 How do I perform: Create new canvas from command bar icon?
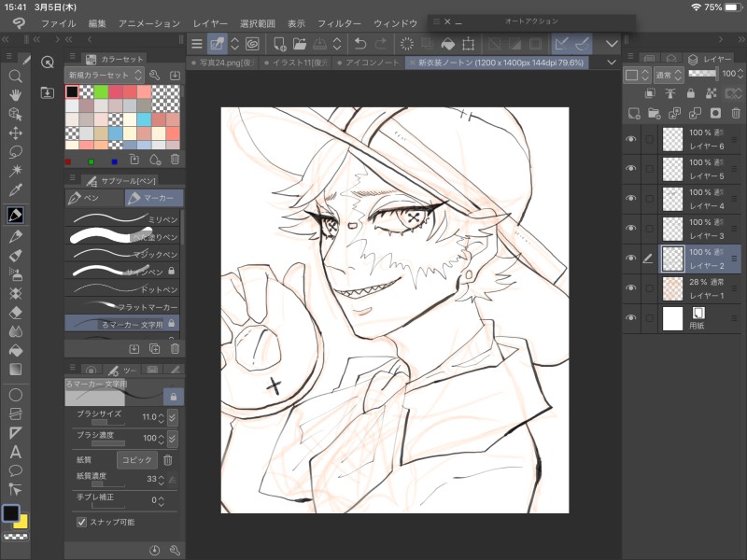tap(279, 44)
